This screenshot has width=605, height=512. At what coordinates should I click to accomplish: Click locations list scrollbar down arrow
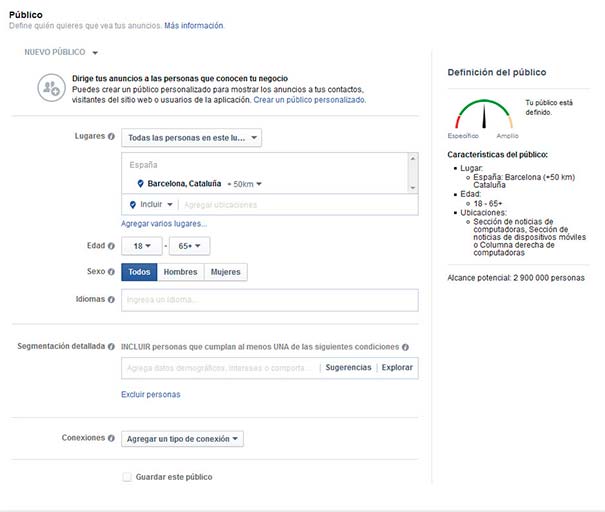coord(413,188)
